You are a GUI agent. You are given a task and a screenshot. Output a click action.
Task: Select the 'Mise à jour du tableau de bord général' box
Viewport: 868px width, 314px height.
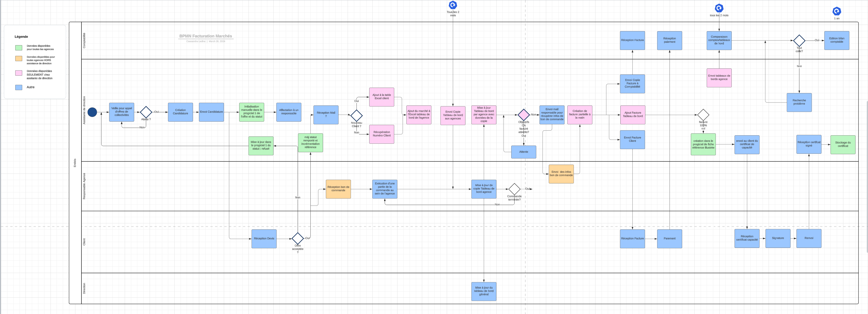coord(484,291)
